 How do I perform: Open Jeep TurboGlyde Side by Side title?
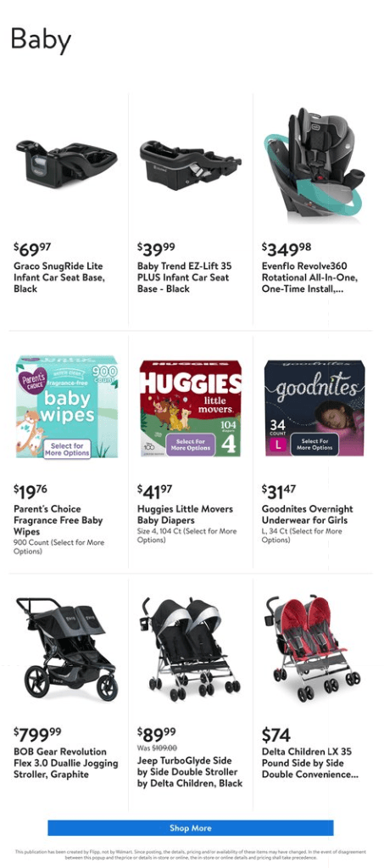tap(190, 771)
